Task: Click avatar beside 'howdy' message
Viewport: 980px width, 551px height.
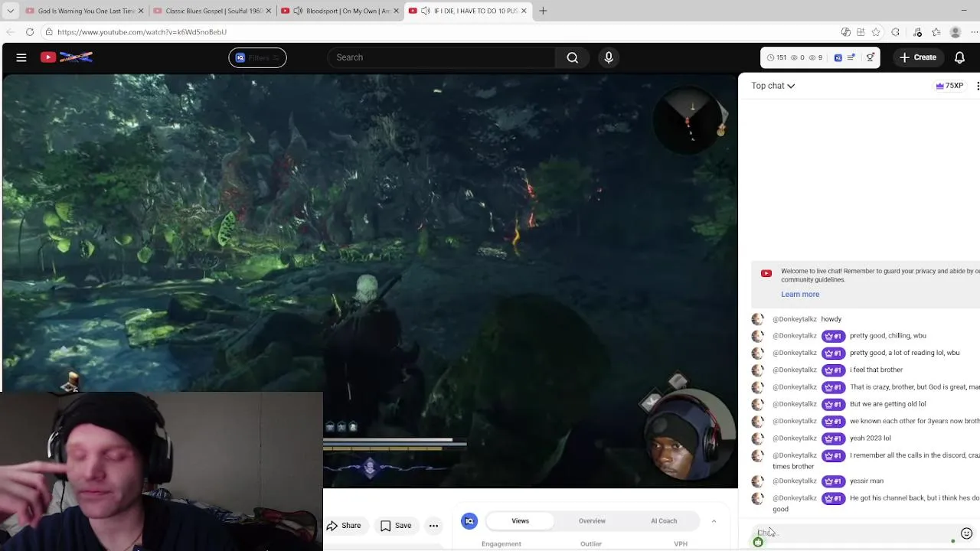Action: (x=758, y=319)
